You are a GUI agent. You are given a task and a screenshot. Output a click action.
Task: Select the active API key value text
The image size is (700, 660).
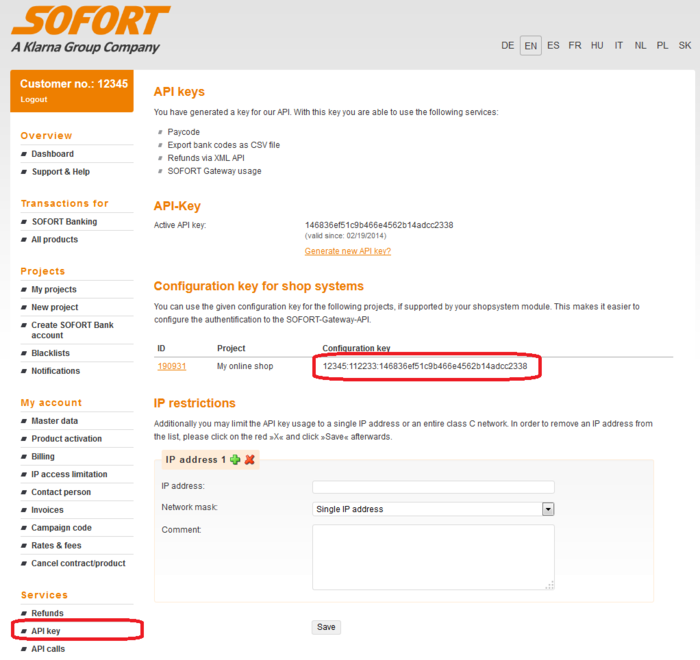click(379, 225)
